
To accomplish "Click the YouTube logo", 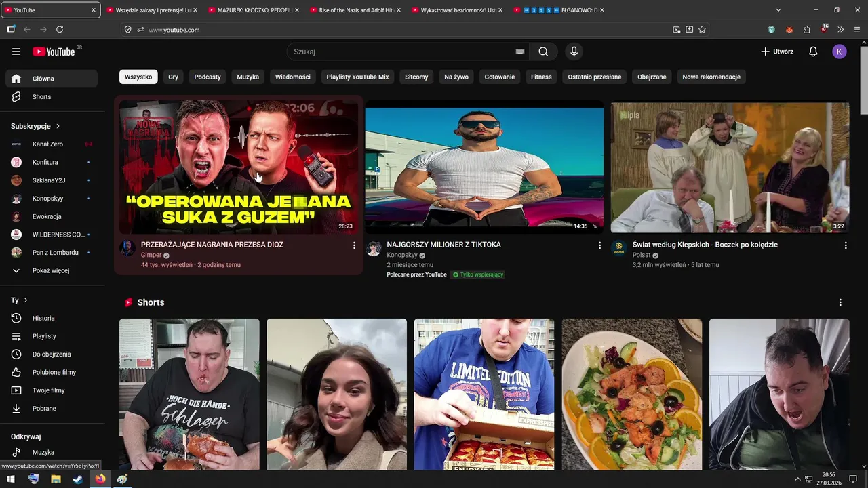I will click(x=54, y=52).
